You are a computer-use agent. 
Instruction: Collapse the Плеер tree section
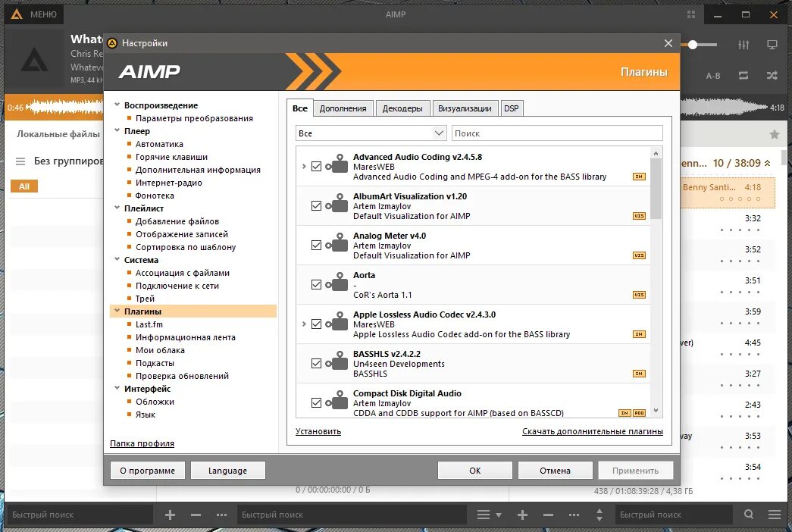coord(117,130)
